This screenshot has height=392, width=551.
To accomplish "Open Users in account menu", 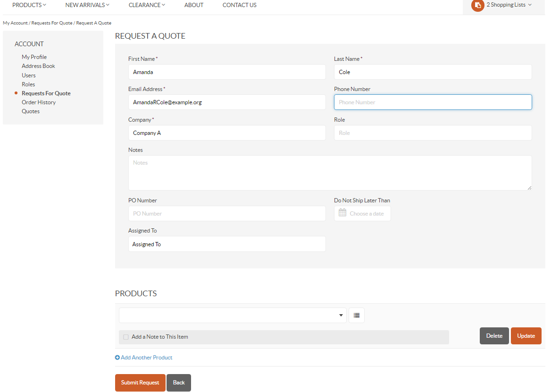I will tap(28, 75).
